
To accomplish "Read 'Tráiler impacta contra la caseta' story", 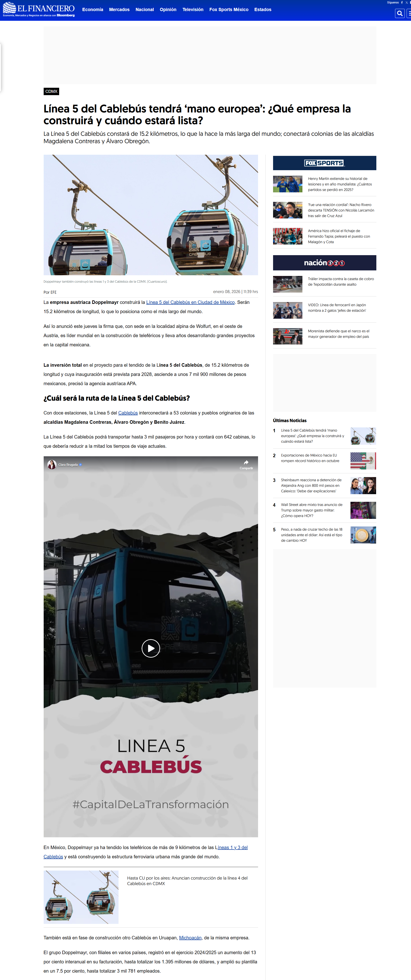I will (341, 281).
